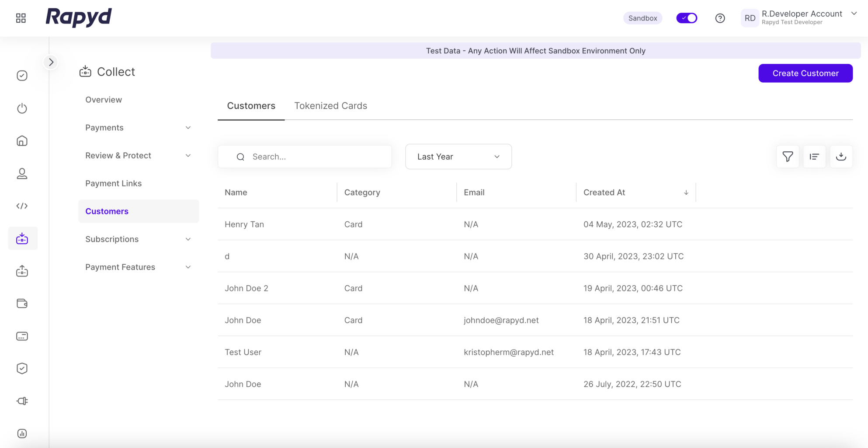Screen dimensions: 868x448
Task: Click the download export icon
Action: point(841,157)
